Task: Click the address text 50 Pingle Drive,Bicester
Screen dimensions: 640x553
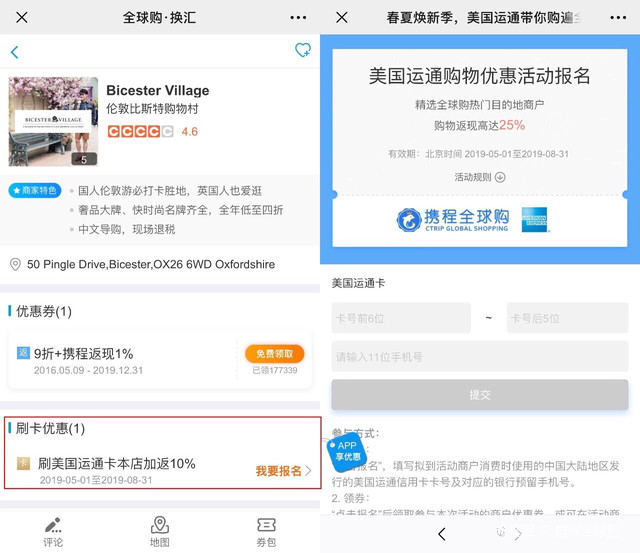Action: [151, 264]
